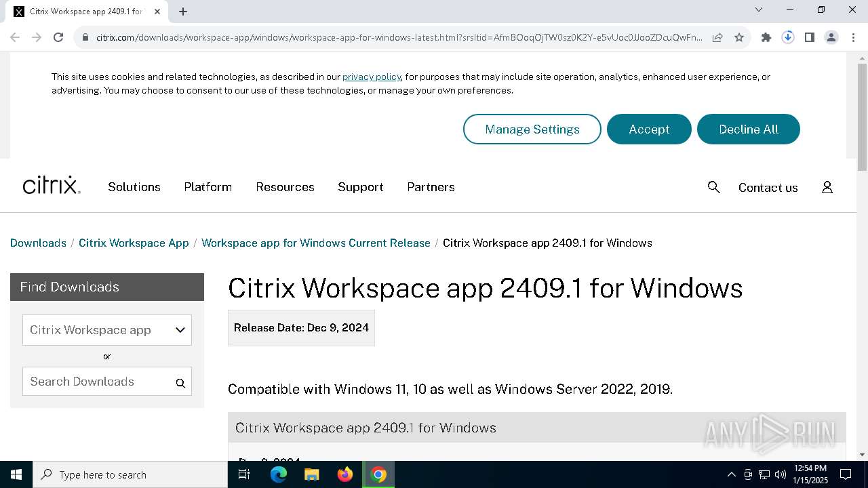Viewport: 868px width, 488px height.
Task: Open Chrome three-dot menu
Action: [x=853, y=37]
